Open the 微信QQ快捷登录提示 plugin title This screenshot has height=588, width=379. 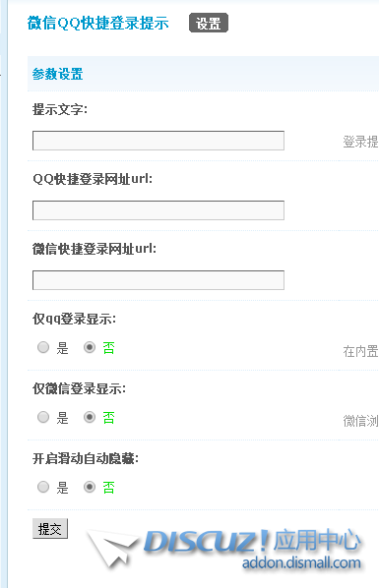pyautogui.click(x=98, y=23)
